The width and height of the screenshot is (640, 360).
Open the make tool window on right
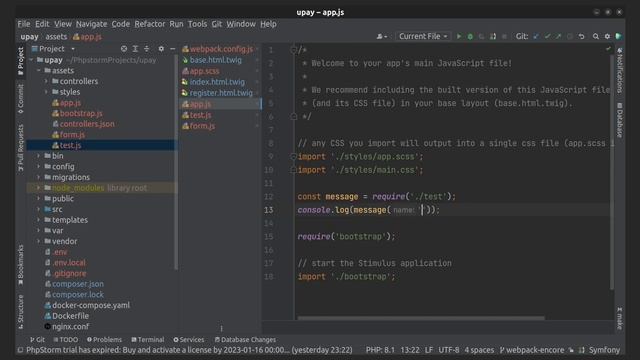pos(620,318)
